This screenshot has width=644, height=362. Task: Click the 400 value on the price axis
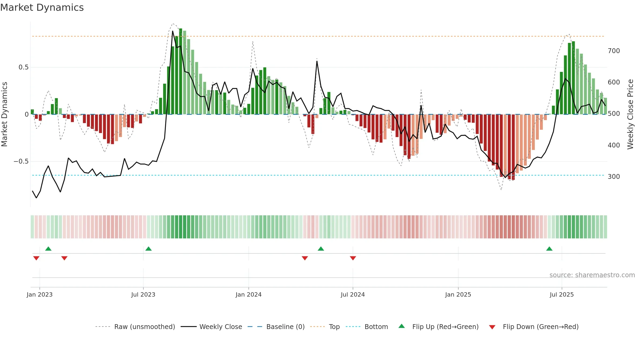click(x=614, y=145)
